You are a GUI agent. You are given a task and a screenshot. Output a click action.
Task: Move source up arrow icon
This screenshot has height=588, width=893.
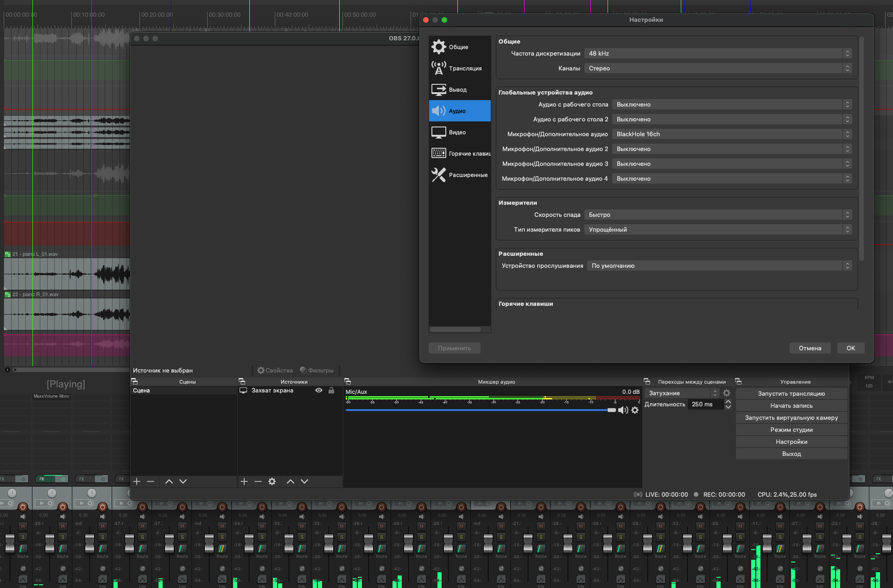pyautogui.click(x=291, y=481)
